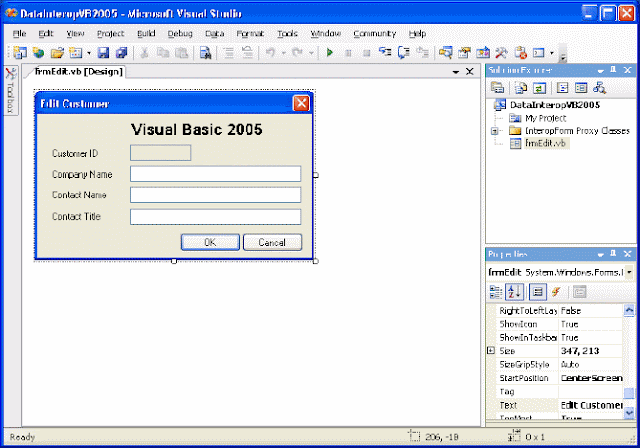Click the New Project toolbar icon
The image size is (640, 448).
pyautogui.click(x=20, y=53)
